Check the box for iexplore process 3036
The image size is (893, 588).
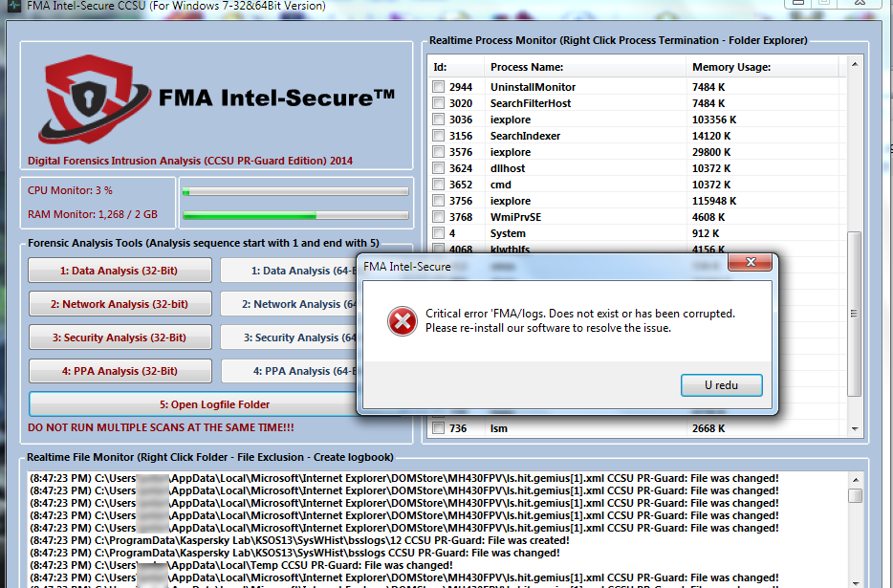coord(438,120)
